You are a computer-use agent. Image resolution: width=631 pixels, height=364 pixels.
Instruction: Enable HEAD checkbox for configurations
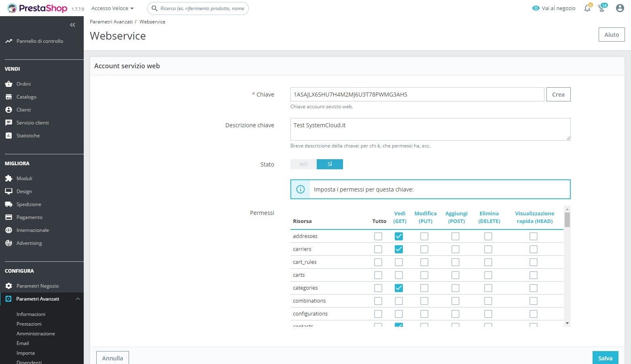point(534,314)
